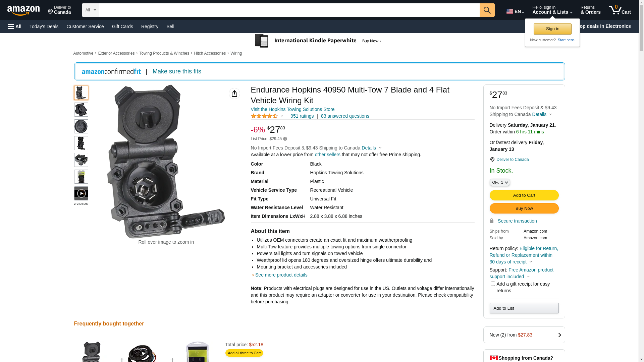Click the Deliver to Canada location icon
The height and width of the screenshot is (362, 644).
pyautogui.click(x=492, y=160)
